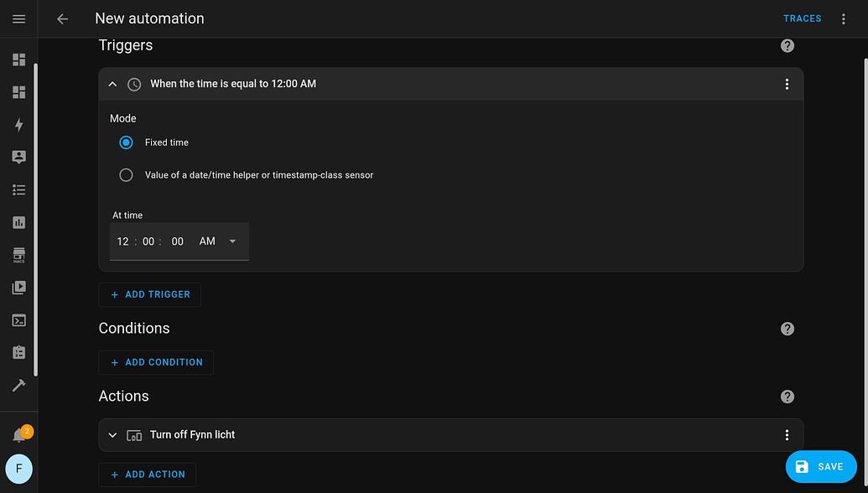Screen dimensions: 868x493
Task: Click the notifications bell with badge
Action: point(18,433)
